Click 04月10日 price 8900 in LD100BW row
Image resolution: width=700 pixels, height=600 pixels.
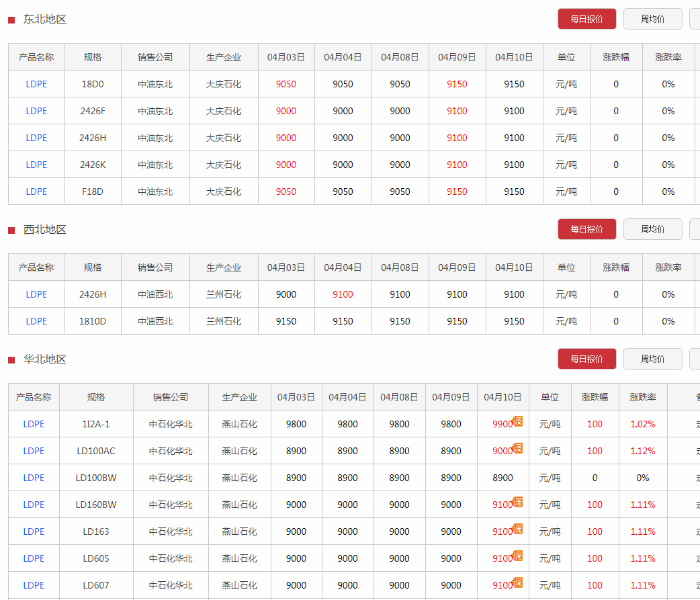502,478
